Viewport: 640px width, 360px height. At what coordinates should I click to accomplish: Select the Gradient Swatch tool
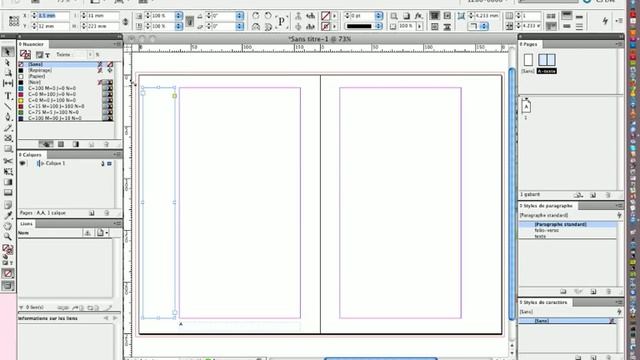click(x=8, y=182)
